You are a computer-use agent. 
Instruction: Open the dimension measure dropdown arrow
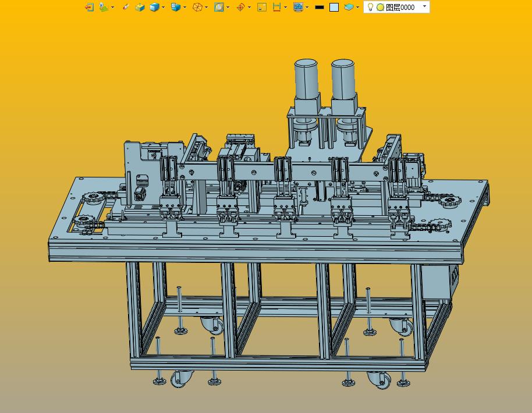(285, 7)
